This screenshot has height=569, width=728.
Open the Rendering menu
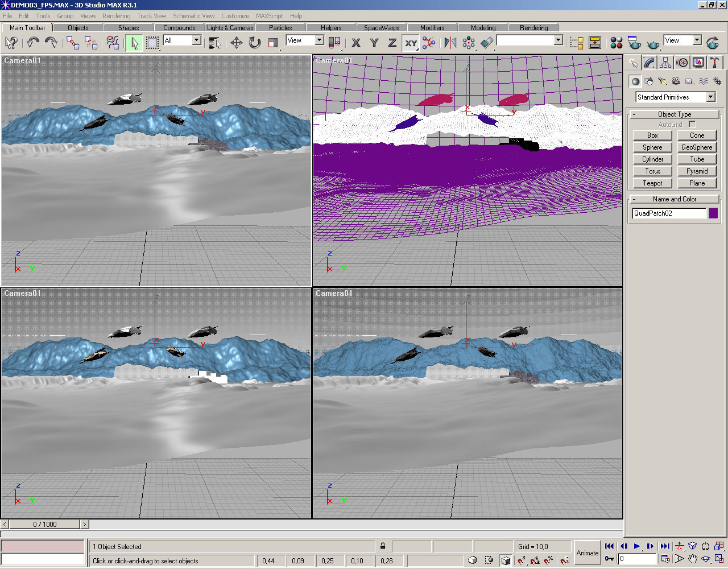(116, 16)
